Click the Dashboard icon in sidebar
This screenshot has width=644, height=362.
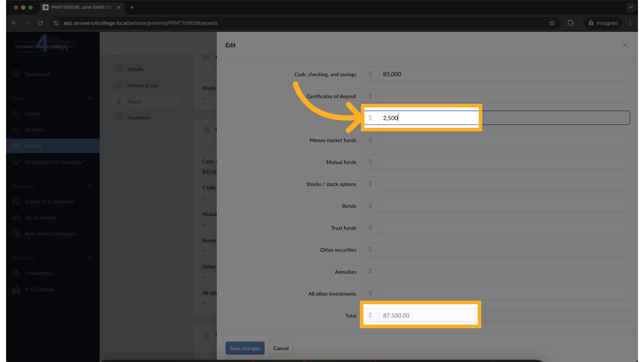pyautogui.click(x=16, y=74)
